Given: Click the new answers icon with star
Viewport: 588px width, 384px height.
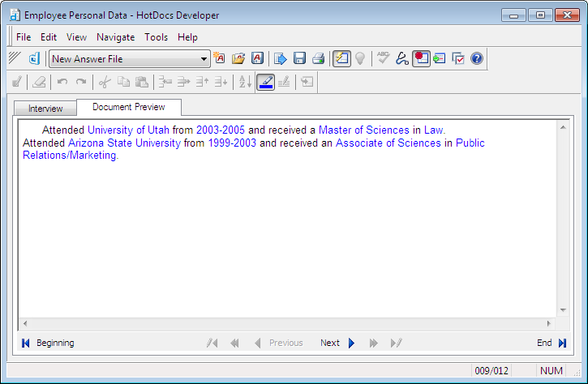Looking at the screenshot, I should pyautogui.click(x=219, y=58).
